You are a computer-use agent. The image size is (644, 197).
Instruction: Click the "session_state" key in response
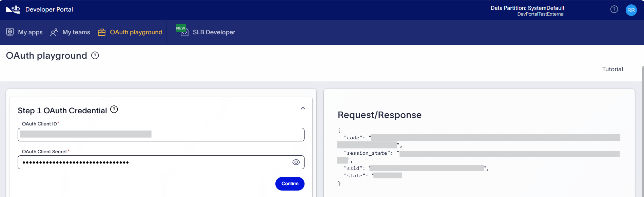[x=367, y=153]
